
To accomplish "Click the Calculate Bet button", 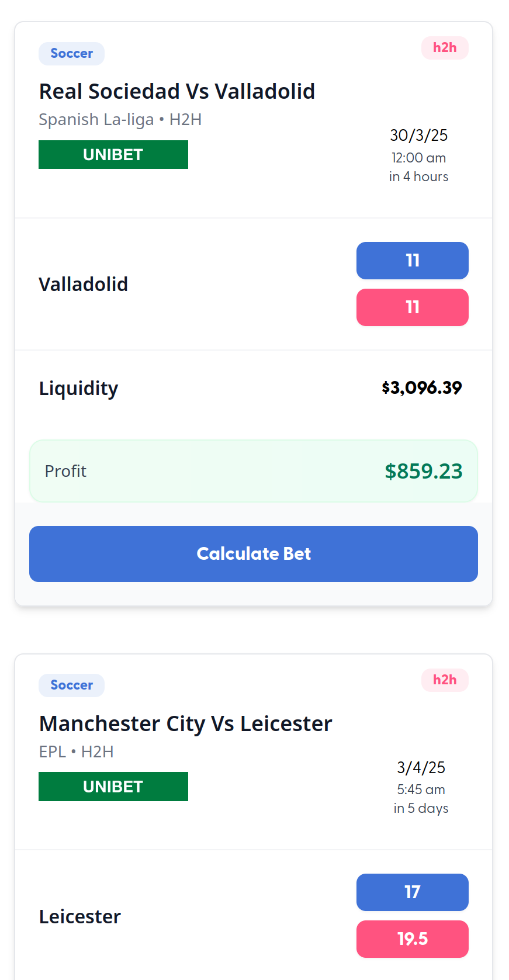I will pos(254,553).
